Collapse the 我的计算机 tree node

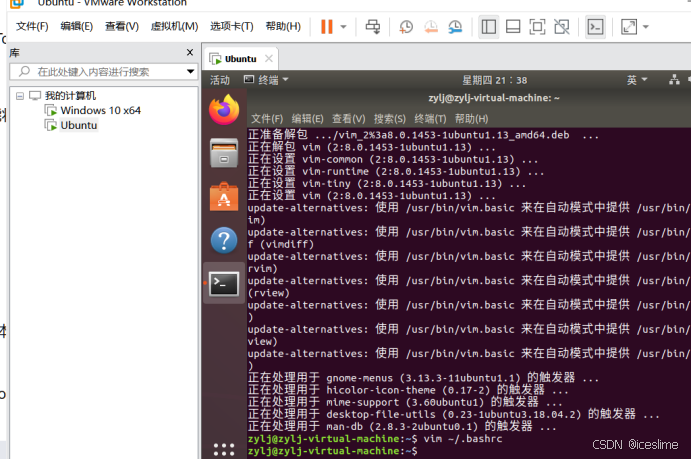(20, 96)
